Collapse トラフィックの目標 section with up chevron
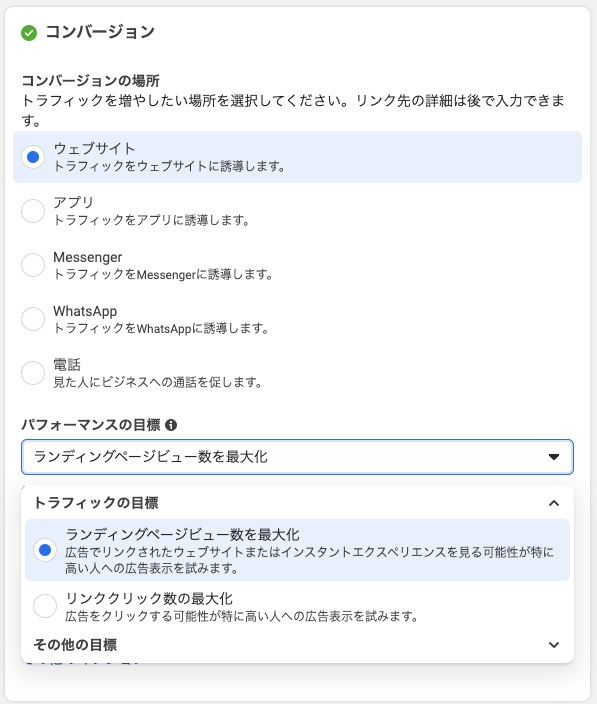The height and width of the screenshot is (704, 597). tap(554, 503)
